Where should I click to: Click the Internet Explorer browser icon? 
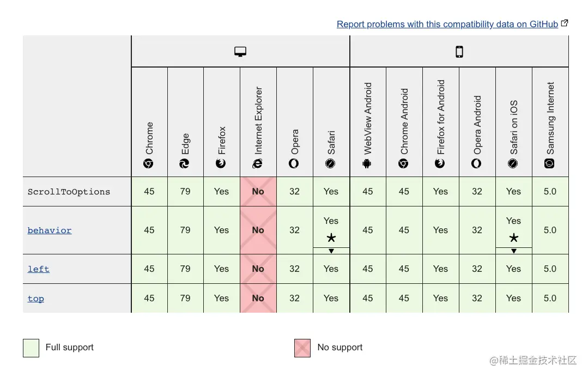click(258, 163)
